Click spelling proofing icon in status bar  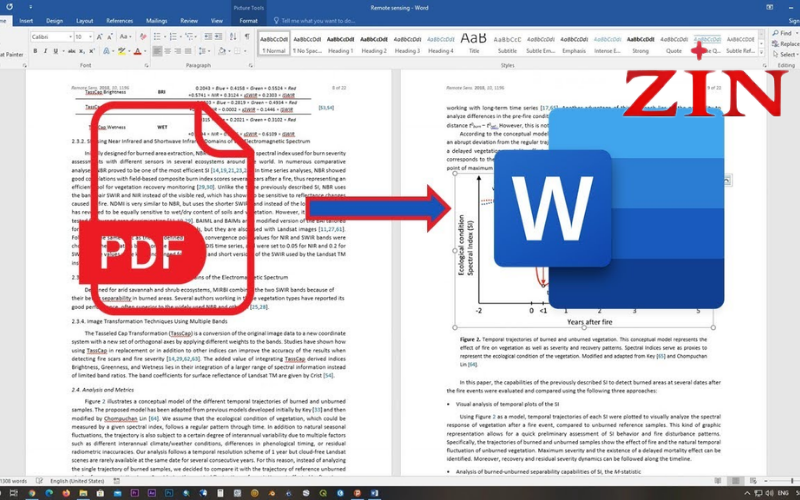point(39,481)
